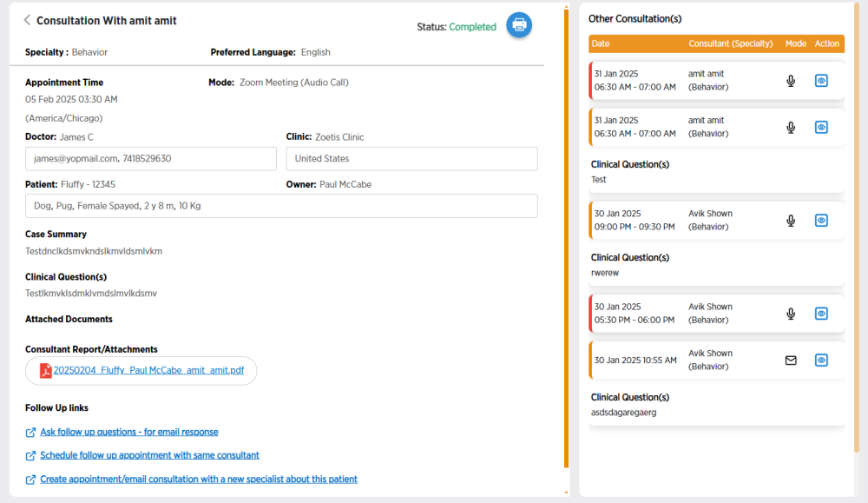Click the timezone text (America/Chicago)
This screenshot has height=503, width=868.
pyautogui.click(x=63, y=118)
